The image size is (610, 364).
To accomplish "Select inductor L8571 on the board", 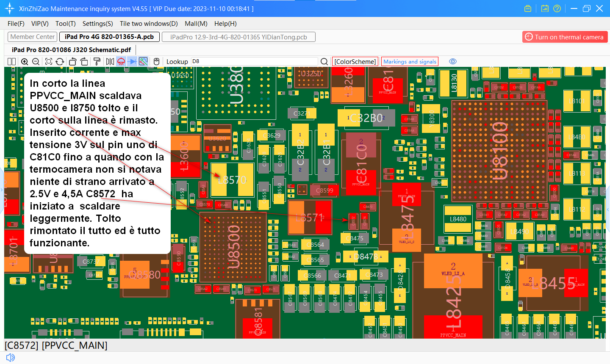I will [310, 218].
